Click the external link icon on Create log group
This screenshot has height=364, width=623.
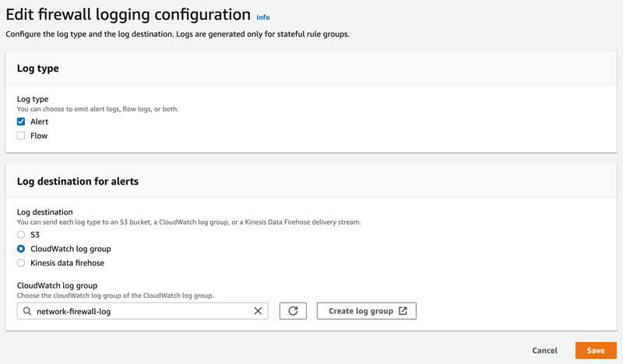click(x=403, y=311)
